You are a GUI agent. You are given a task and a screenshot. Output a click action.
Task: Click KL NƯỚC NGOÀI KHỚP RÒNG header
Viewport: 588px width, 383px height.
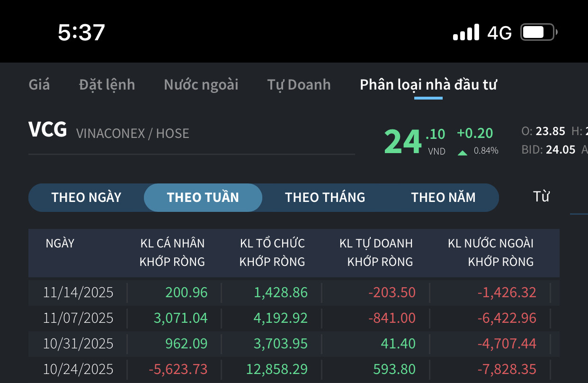coord(491,252)
